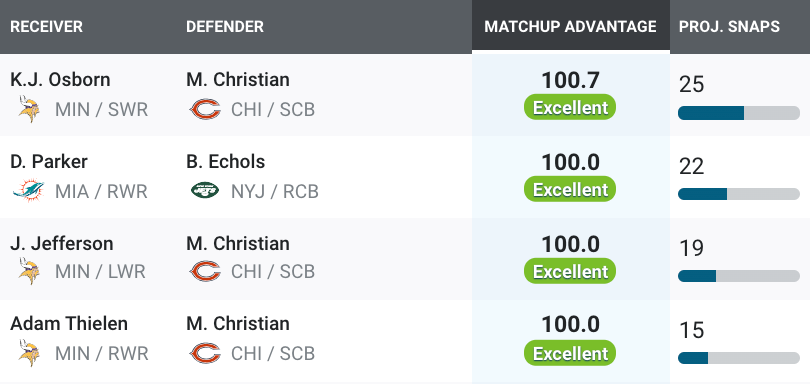Sort by the Proj. Snaps column header
The height and width of the screenshot is (384, 812).
pos(729,26)
